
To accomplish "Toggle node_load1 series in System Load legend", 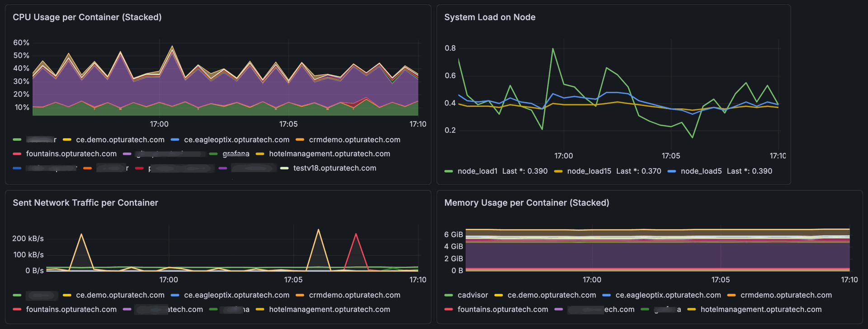I will click(477, 171).
